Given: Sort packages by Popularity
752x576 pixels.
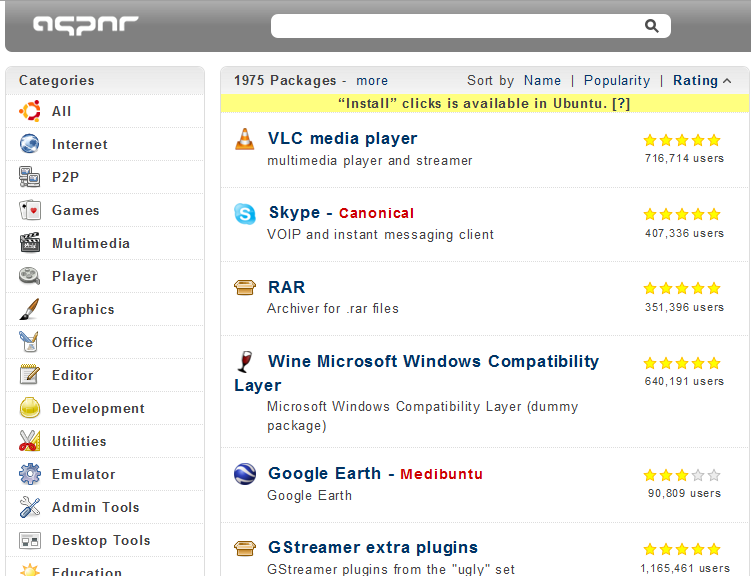Looking at the screenshot, I should (616, 81).
